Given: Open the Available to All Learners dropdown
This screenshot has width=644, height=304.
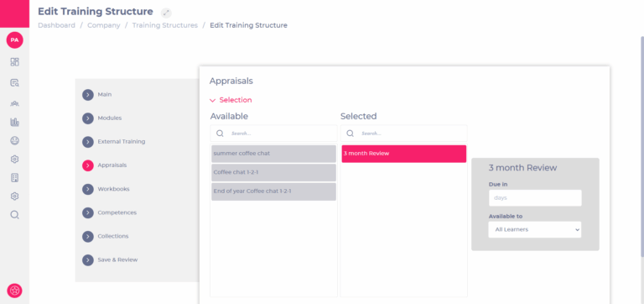Looking at the screenshot, I should (535, 229).
